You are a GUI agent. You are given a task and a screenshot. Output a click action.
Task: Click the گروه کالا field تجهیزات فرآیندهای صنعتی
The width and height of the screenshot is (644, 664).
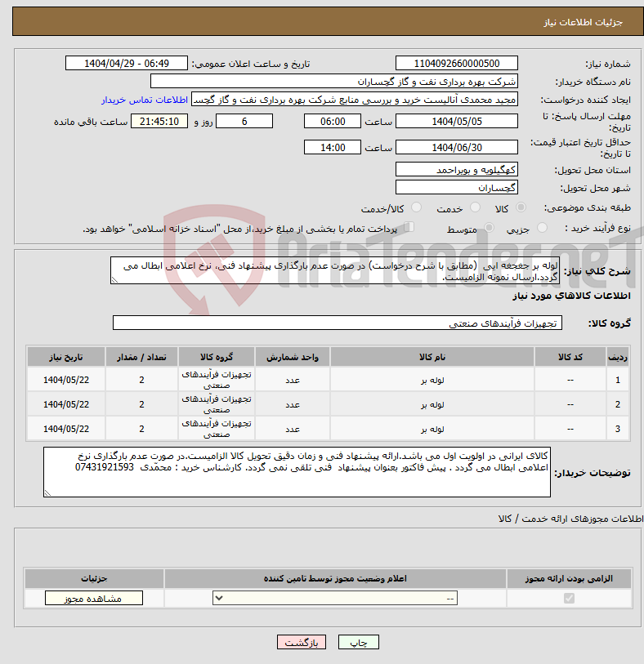point(338,323)
